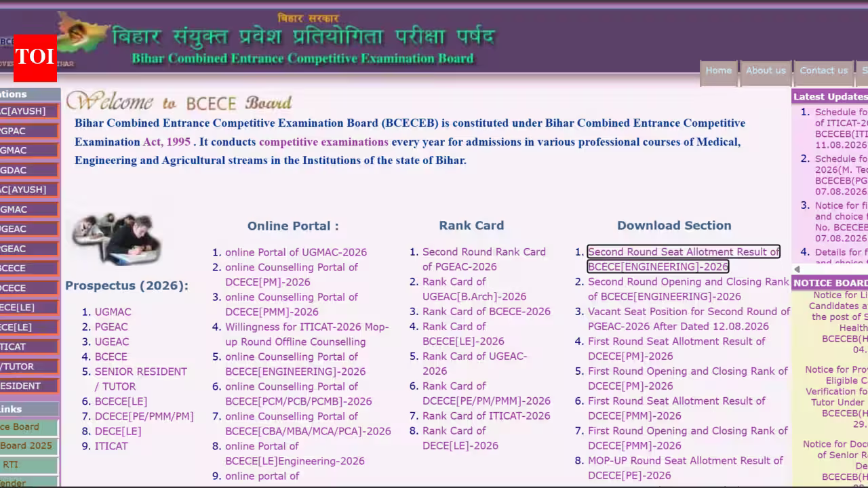Screen dimensions: 868x488
Task: Open online Portal of UGMAC-2026
Action: 296,252
